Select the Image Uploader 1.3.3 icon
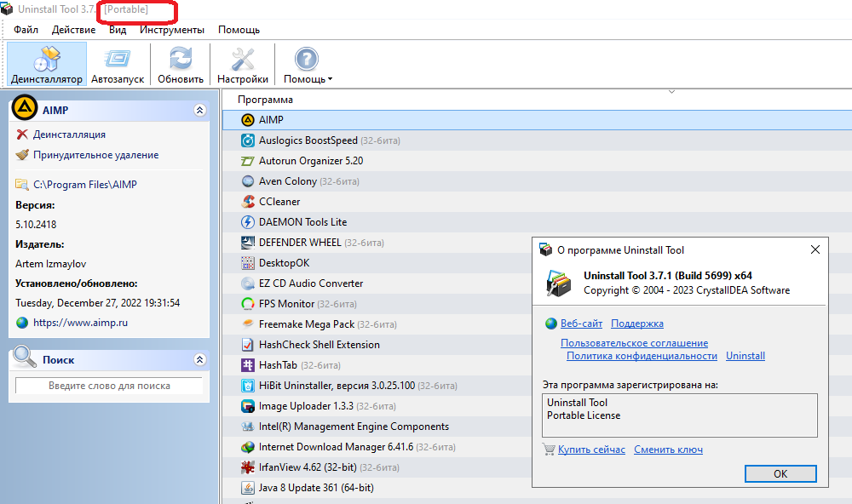Viewport: 852px width, 504px height. point(248,406)
